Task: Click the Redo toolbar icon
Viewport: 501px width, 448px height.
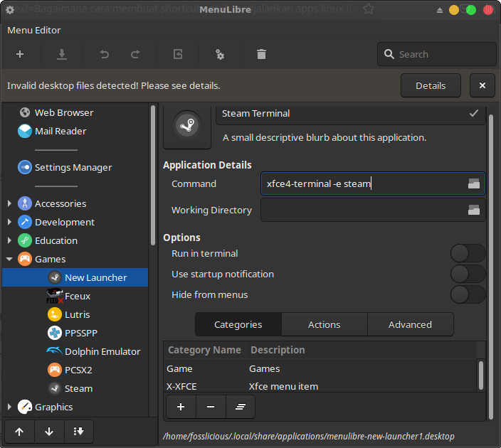Action: (135, 54)
